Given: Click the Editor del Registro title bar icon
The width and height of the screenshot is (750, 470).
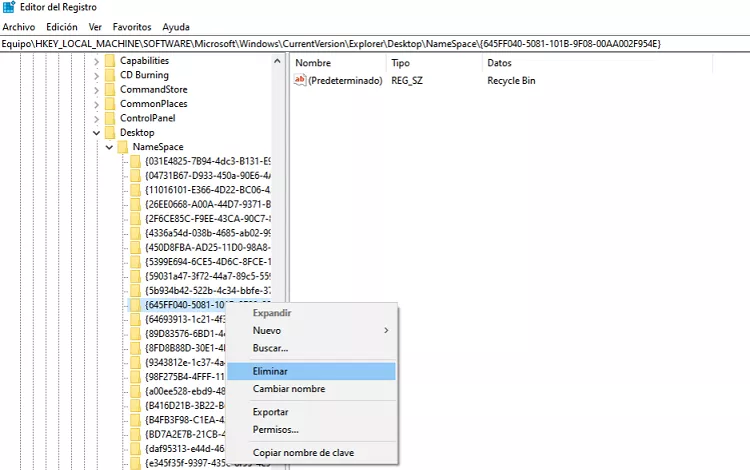Looking at the screenshot, I should (9, 8).
